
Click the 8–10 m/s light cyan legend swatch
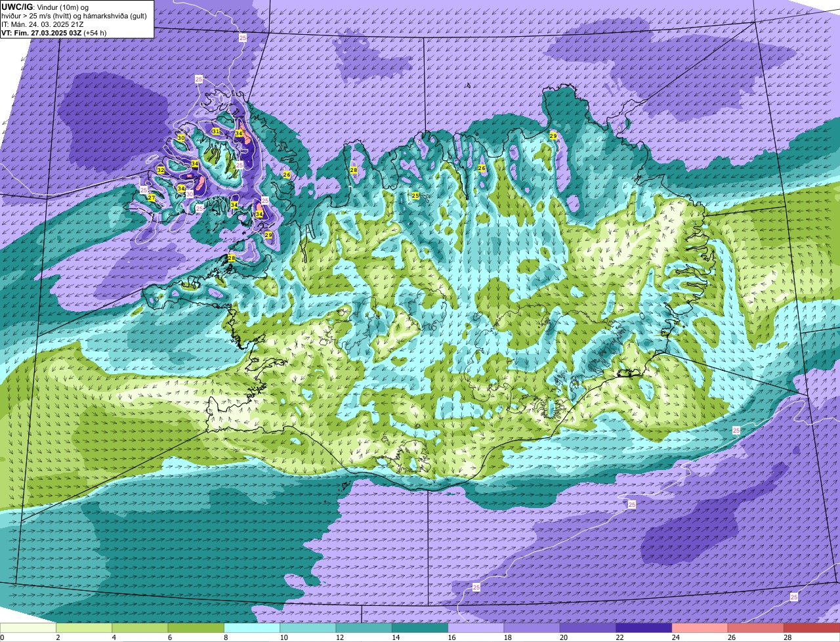point(252,628)
